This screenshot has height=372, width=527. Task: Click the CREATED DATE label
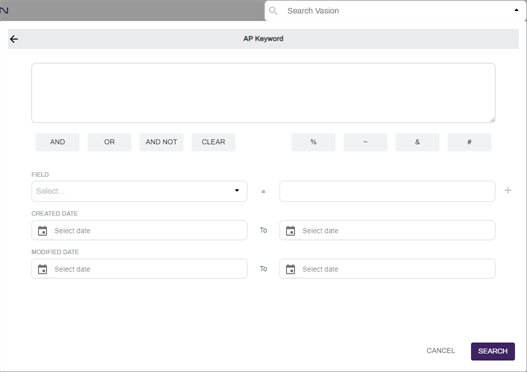[x=54, y=213]
